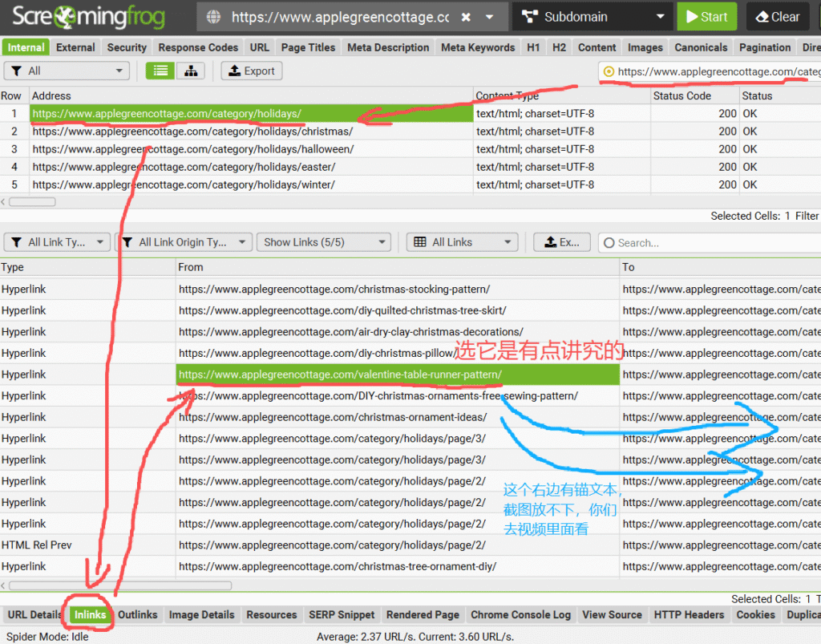Export the inlinks list
This screenshot has height=644, width=821.
[562, 242]
